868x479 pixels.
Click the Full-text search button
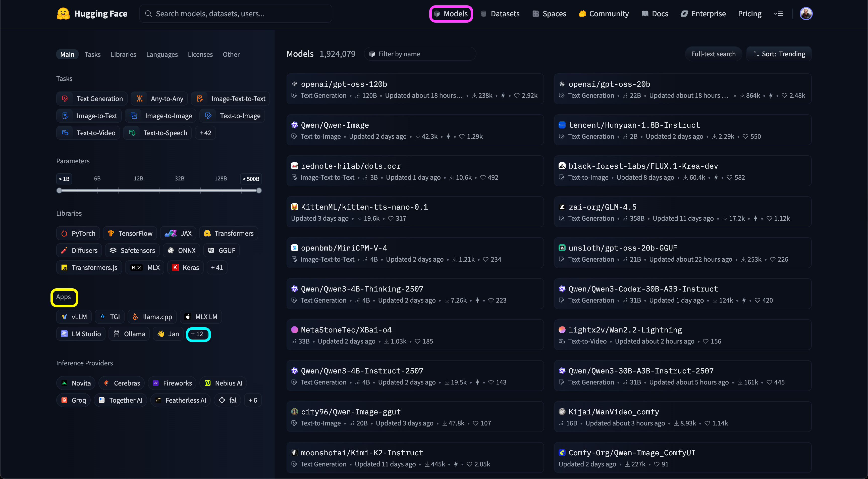[713, 54]
